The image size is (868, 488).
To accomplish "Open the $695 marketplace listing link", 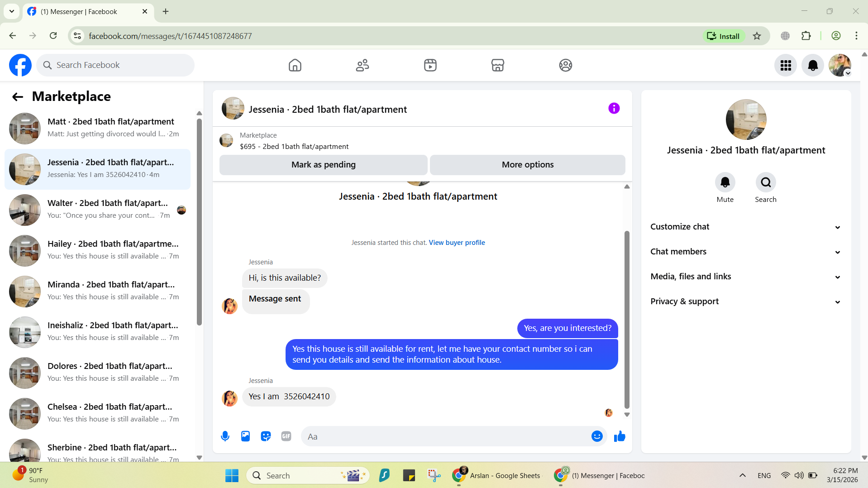I will [294, 147].
